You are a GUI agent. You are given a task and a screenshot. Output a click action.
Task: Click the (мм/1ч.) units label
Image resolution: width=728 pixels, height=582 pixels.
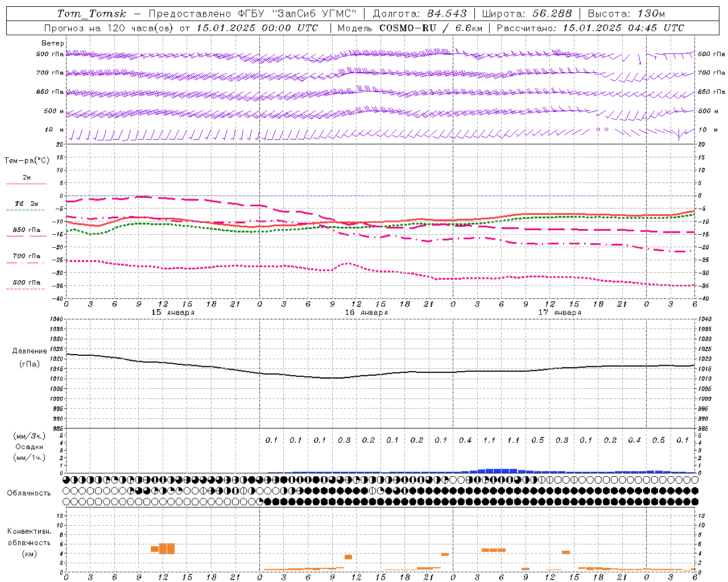click(x=30, y=458)
